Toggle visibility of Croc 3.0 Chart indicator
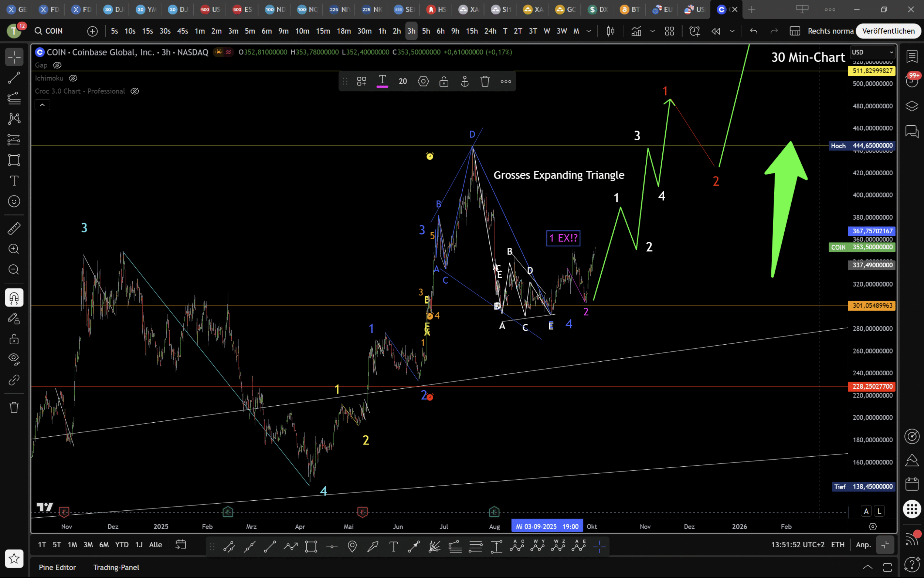This screenshot has height=578, width=924. [135, 91]
